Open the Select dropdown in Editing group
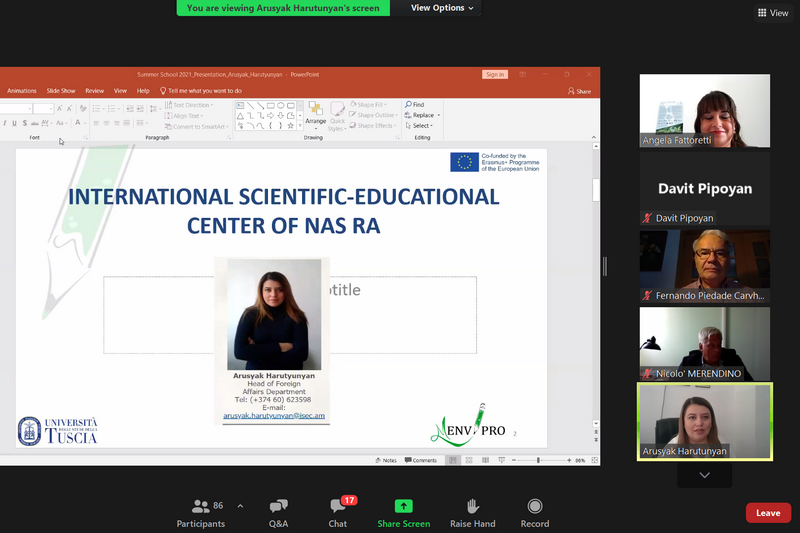Screen dimensions: 800x533 point(419,125)
